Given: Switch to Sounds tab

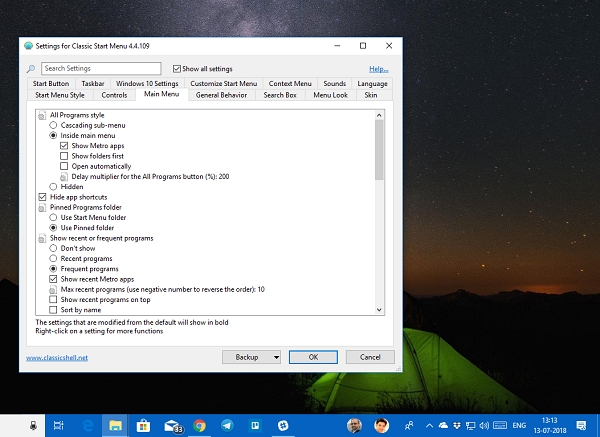Looking at the screenshot, I should 334,83.
